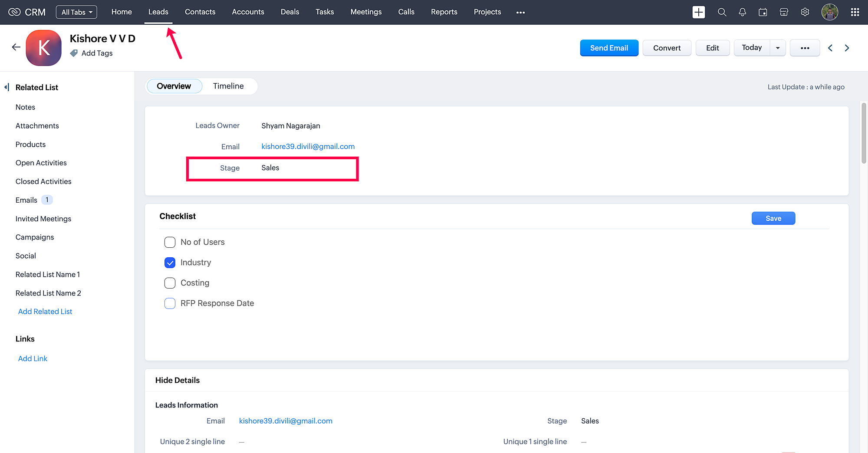The image size is (868, 453).
Task: Check the No of Users checkbox
Action: click(170, 242)
